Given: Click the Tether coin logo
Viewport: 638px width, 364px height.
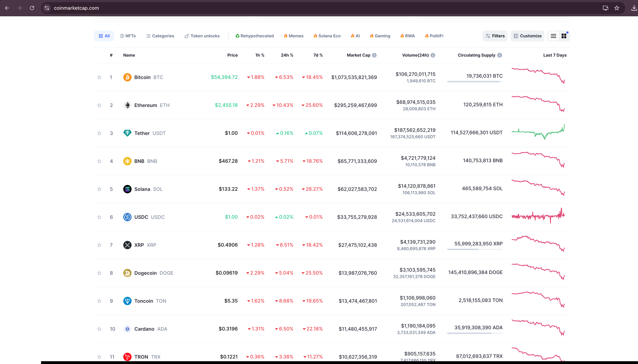Looking at the screenshot, I should tap(127, 133).
